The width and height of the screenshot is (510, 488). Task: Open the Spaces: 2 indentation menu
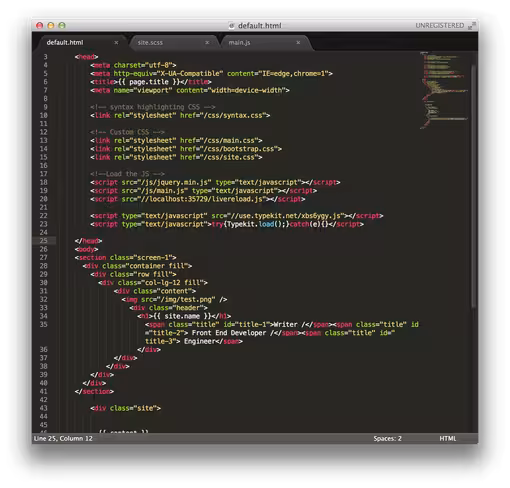(387, 439)
